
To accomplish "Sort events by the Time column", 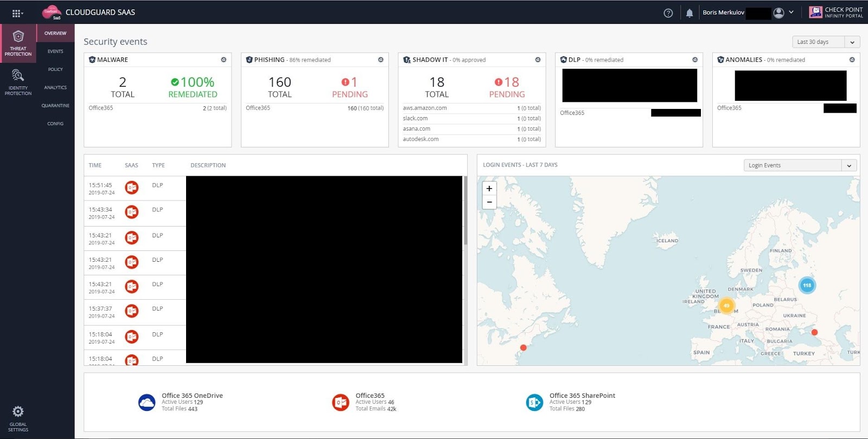I will [x=95, y=165].
